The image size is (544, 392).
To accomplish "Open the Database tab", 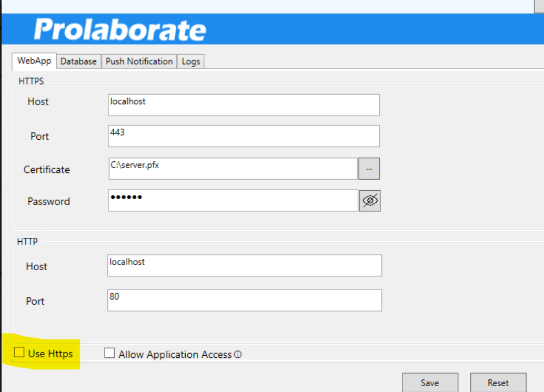I will pyautogui.click(x=78, y=61).
